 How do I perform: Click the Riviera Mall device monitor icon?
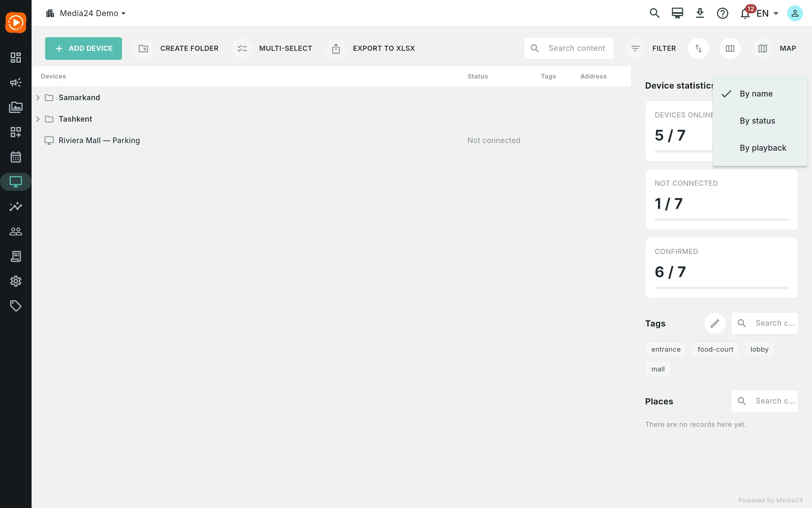coord(49,141)
